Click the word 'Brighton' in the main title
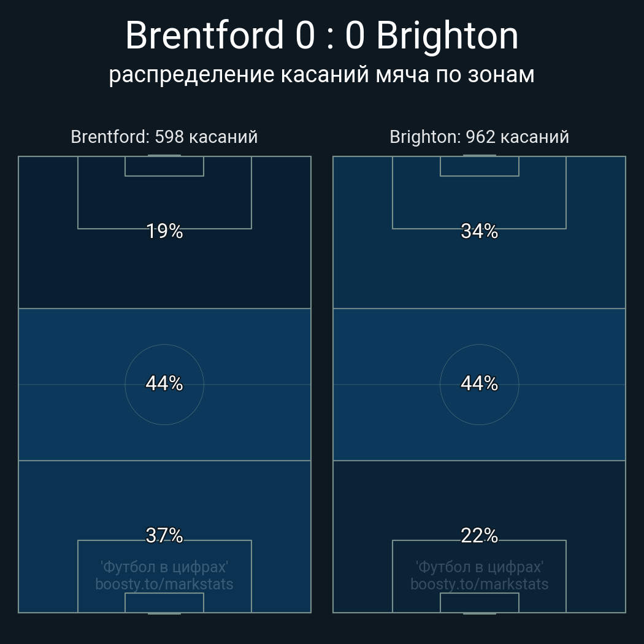 pyautogui.click(x=447, y=36)
